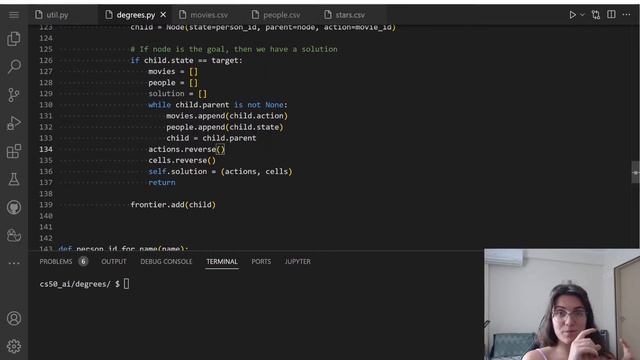
Task: Open the Source Control view
Action: (14, 95)
